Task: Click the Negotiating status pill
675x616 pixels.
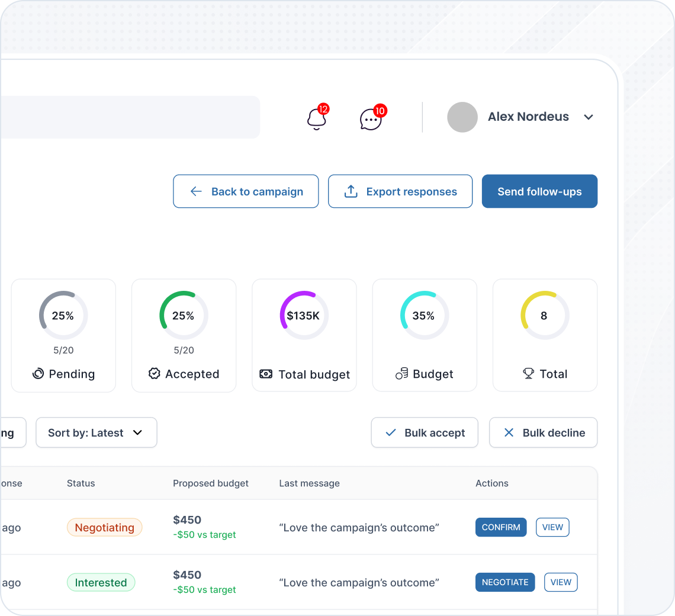Action: [x=104, y=527]
